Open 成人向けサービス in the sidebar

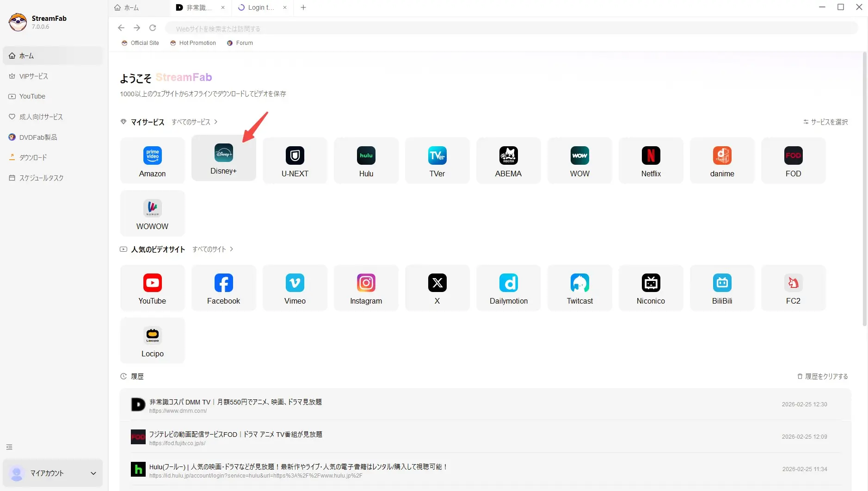click(53, 117)
